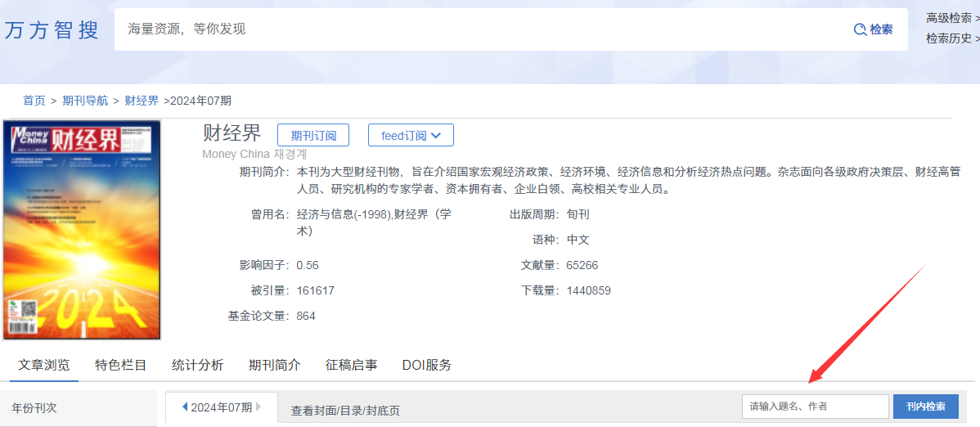Click the impact factor value 0.56
The height and width of the screenshot is (427, 980).
coord(308,265)
